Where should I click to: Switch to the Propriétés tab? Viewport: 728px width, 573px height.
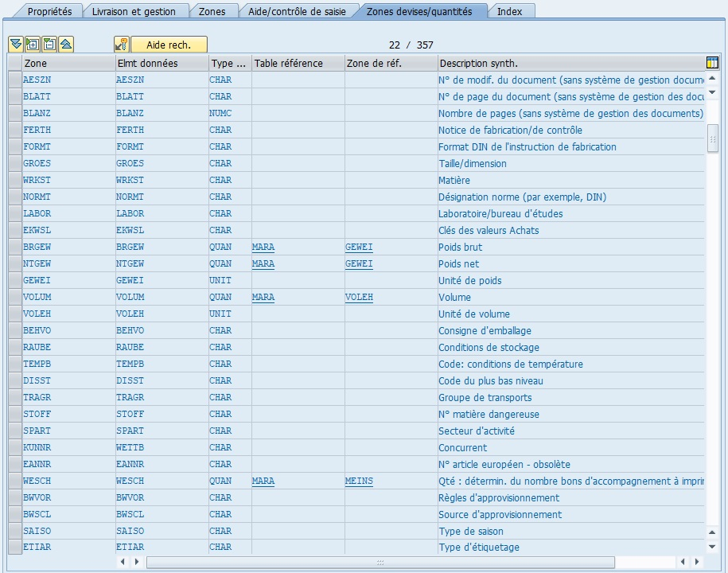click(x=49, y=11)
